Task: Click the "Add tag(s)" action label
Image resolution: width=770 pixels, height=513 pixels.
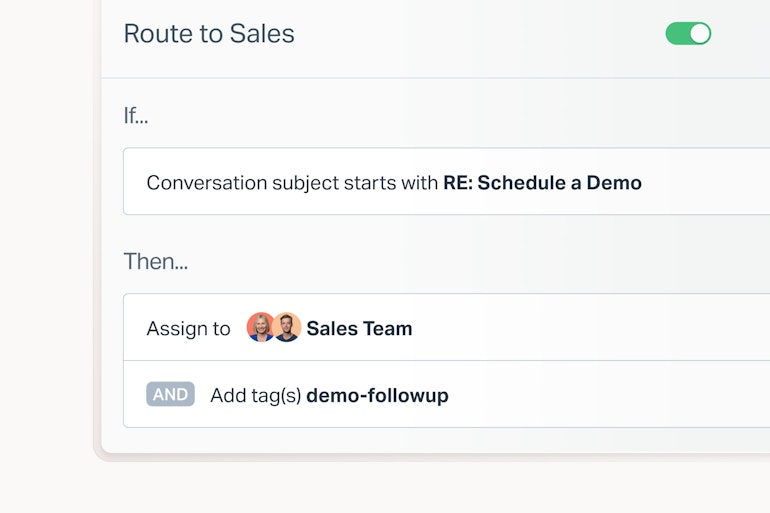Action: coord(255,395)
